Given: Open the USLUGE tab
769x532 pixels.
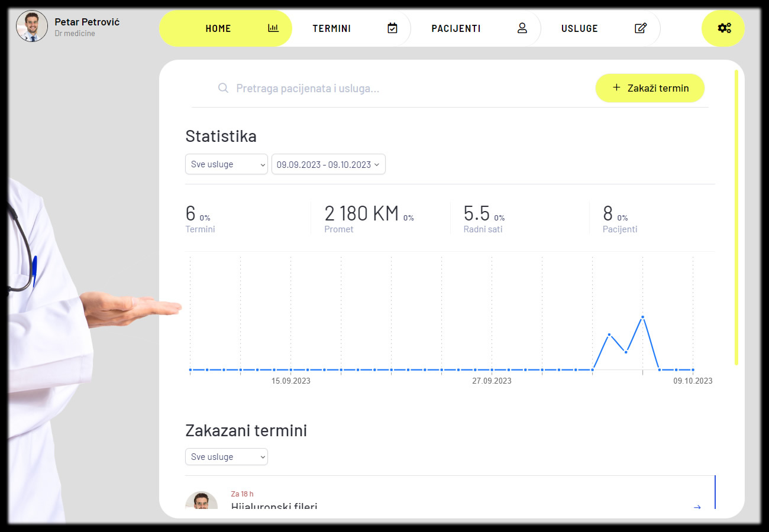Looking at the screenshot, I should 579,28.
